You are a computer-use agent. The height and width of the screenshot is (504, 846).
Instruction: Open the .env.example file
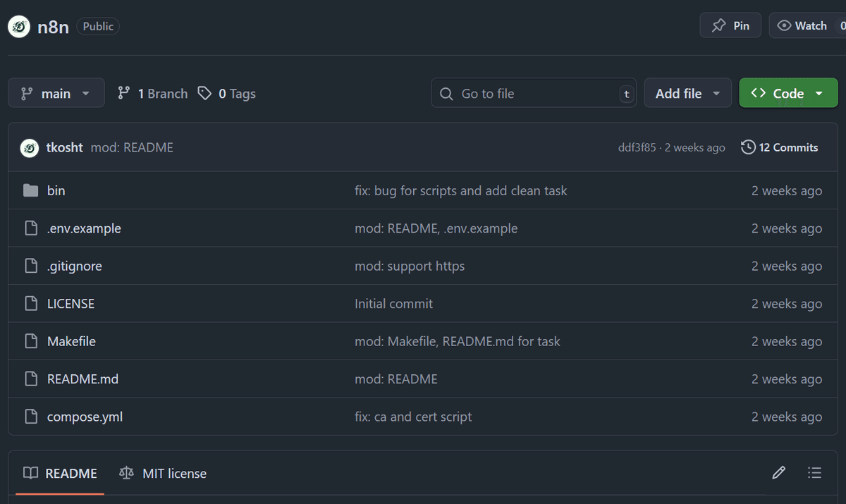[x=84, y=228]
